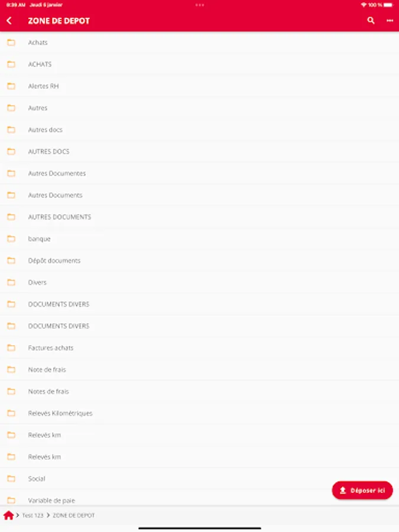Click the banque folder icon

coord(11,239)
